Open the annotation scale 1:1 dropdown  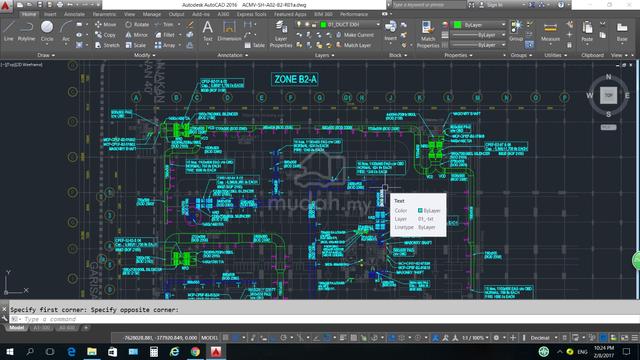click(x=475, y=338)
